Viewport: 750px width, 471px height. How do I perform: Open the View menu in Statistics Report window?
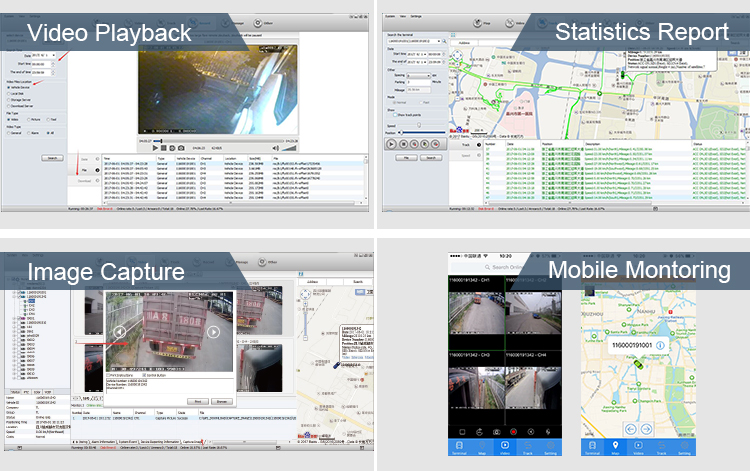tap(403, 16)
